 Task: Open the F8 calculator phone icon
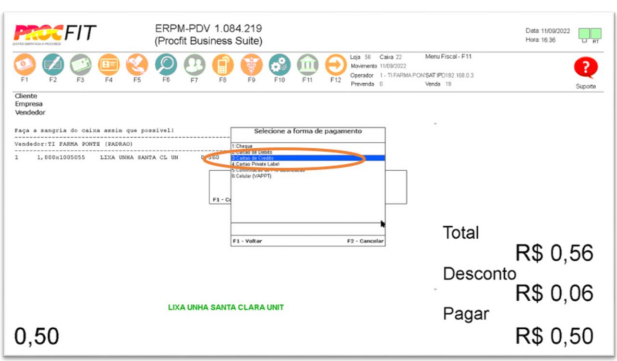tap(223, 65)
